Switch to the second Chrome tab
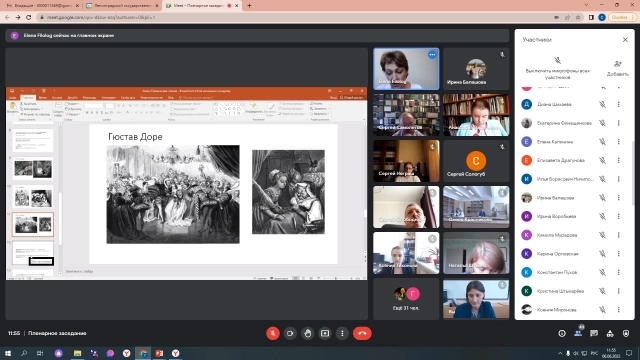The image size is (640, 360). [x=122, y=6]
